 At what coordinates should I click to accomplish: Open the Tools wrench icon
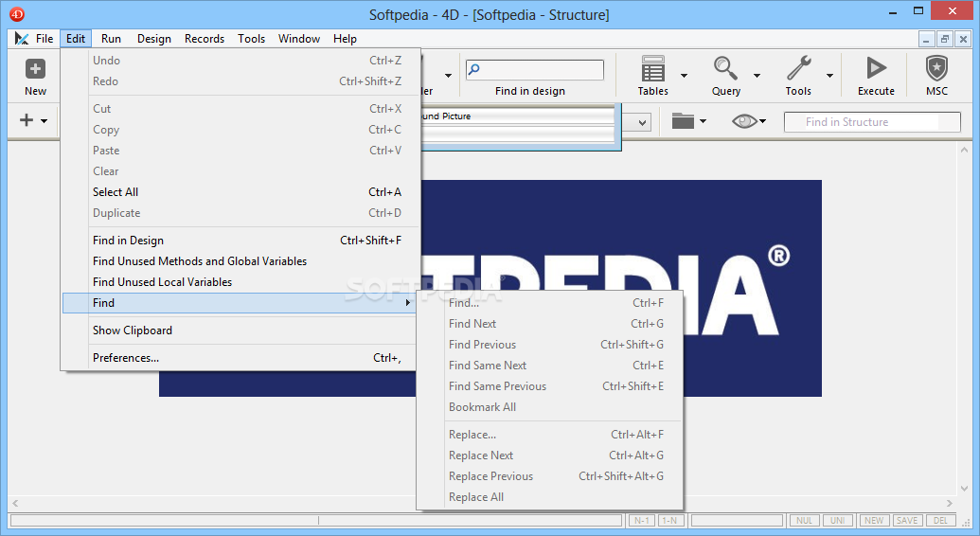(x=798, y=68)
